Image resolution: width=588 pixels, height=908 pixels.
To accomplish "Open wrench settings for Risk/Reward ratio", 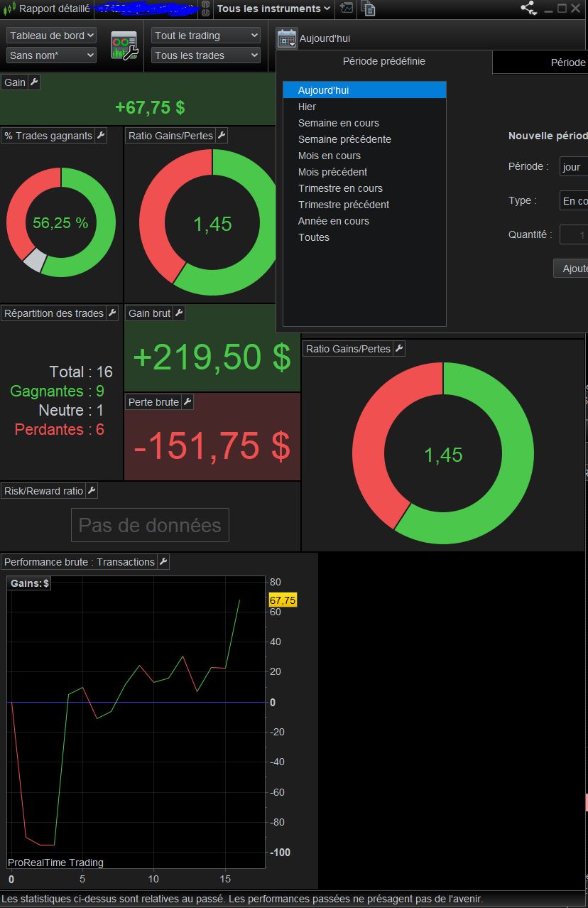I will [x=91, y=491].
